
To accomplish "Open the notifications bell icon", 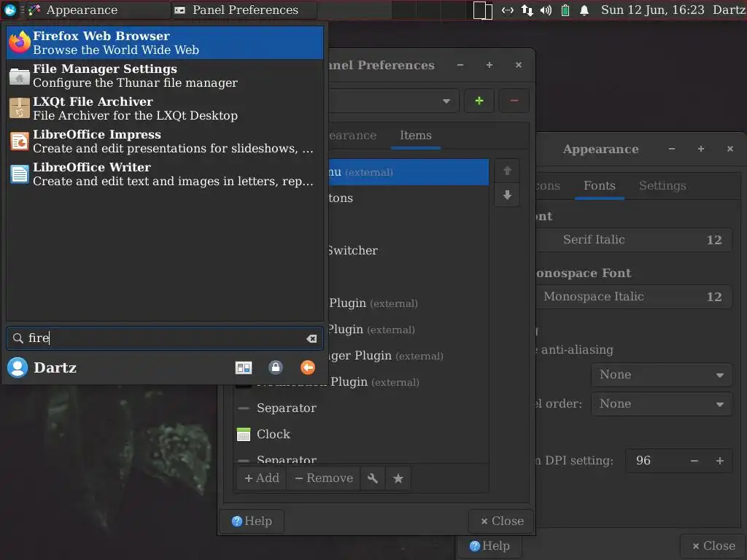I will [x=584, y=10].
